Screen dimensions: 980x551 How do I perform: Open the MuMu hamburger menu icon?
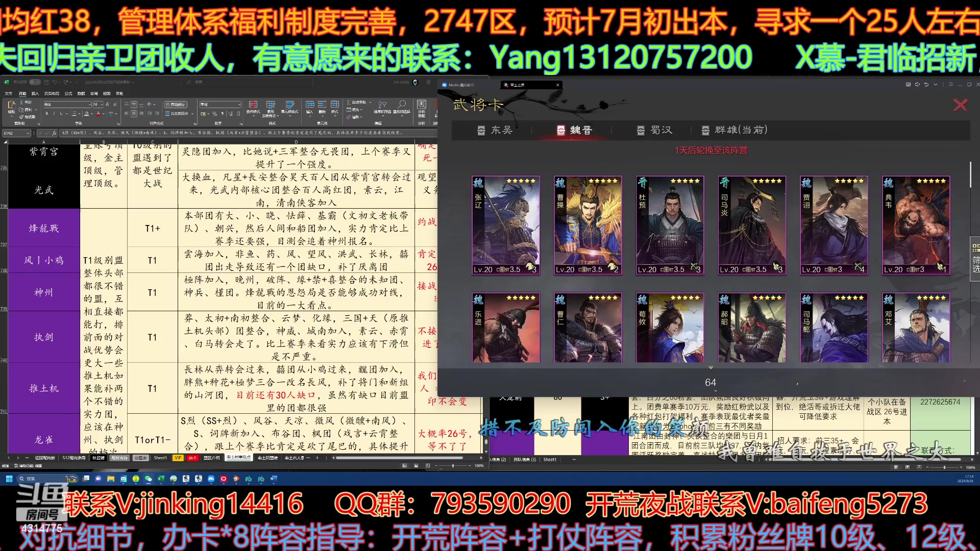click(x=950, y=84)
